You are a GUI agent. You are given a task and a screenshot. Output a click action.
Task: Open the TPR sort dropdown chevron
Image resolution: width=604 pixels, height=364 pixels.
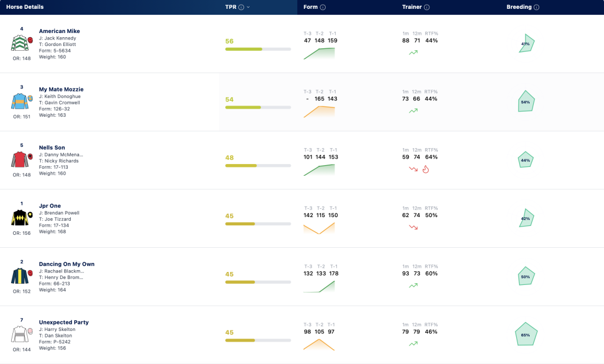coord(248,7)
